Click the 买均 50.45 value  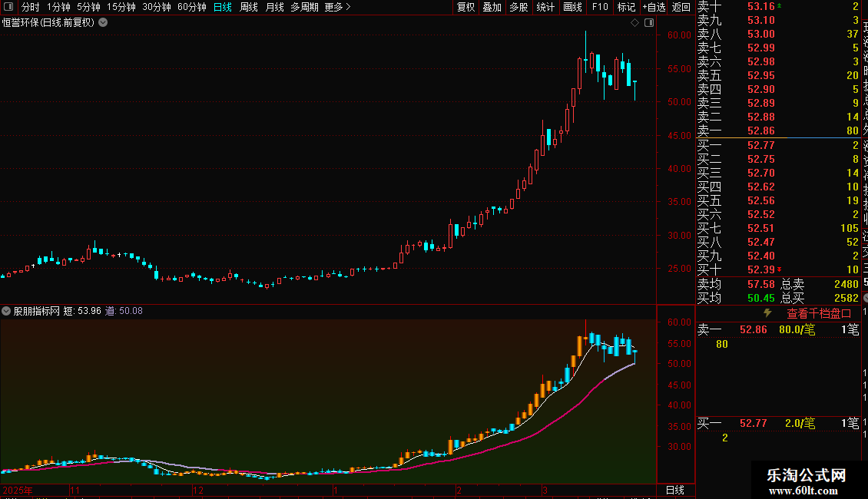(x=761, y=298)
